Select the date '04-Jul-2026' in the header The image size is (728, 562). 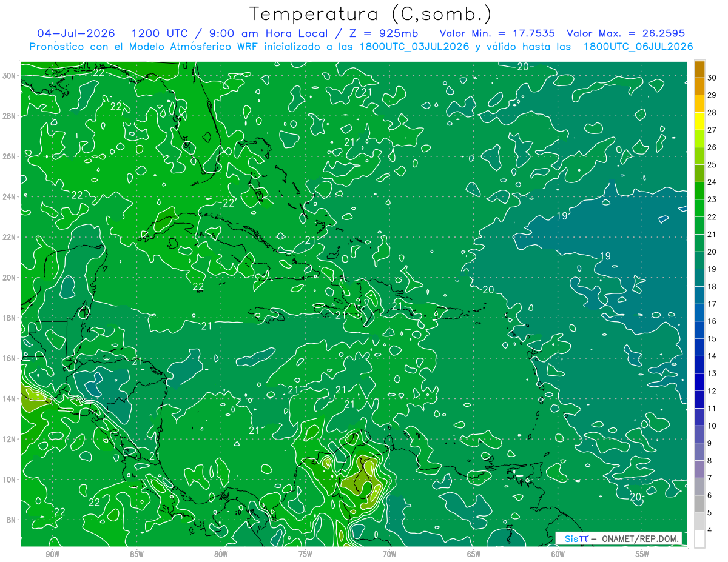(76, 33)
